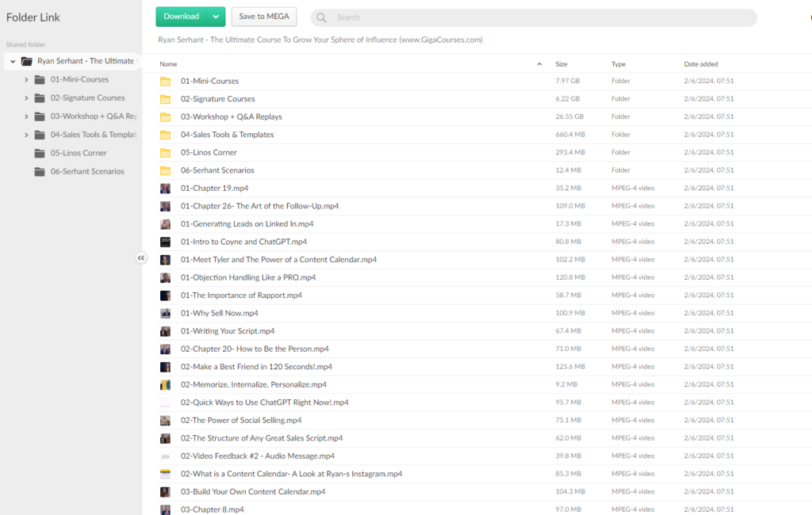Image resolution: width=812 pixels, height=515 pixels.
Task: Collapse the Ryan Serhant root folder
Action: click(x=13, y=61)
